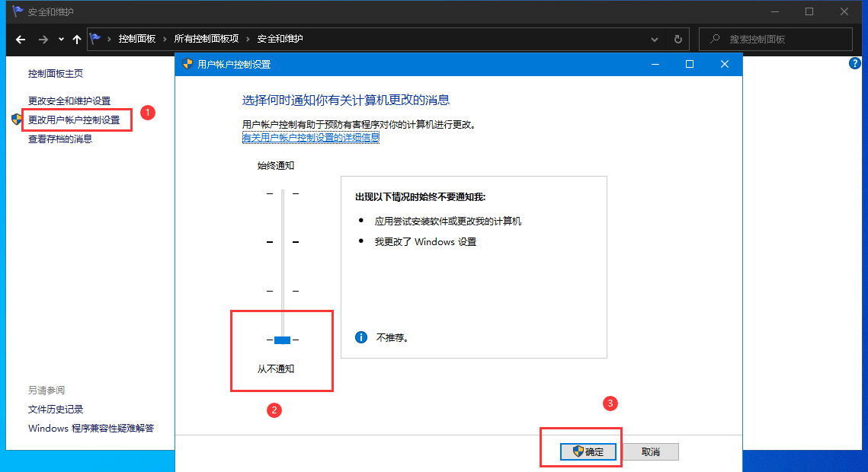
Task: Open 文件历史记录 link
Action: pyautogui.click(x=56, y=409)
